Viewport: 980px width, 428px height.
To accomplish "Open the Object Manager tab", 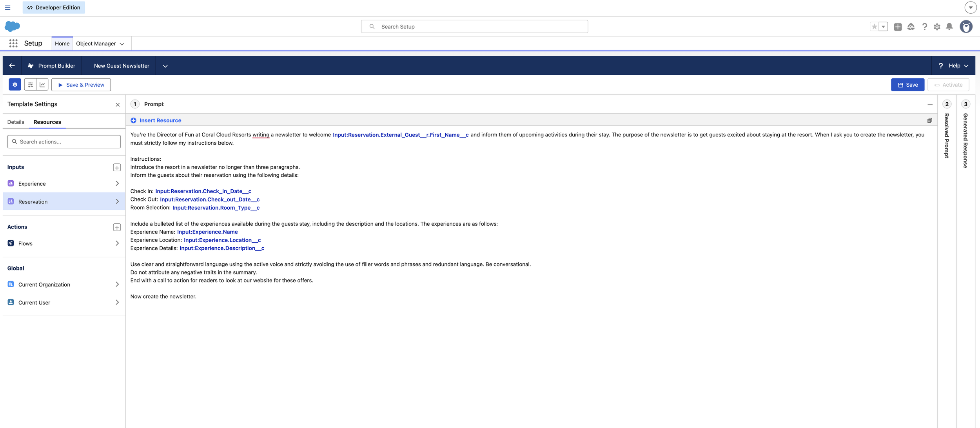I will [96, 44].
